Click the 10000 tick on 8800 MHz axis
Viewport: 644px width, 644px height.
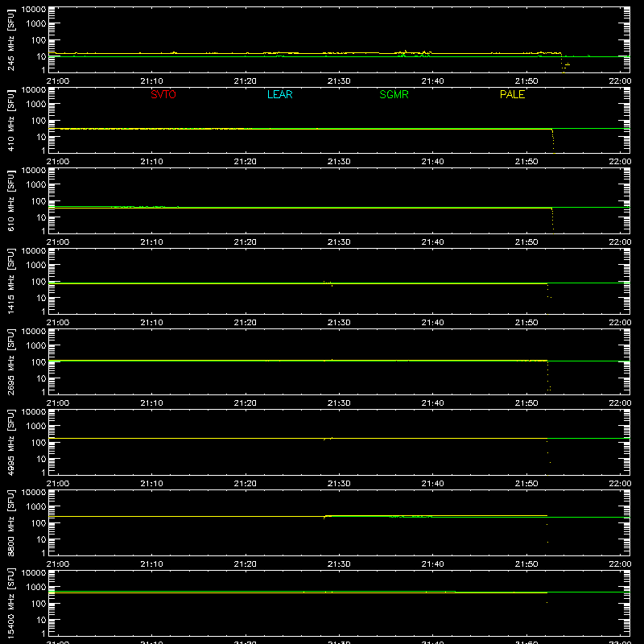click(34, 493)
